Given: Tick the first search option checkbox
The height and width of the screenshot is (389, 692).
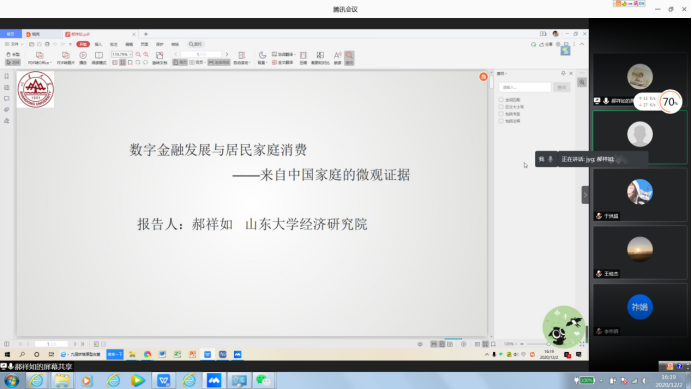Looking at the screenshot, I should pos(501,100).
